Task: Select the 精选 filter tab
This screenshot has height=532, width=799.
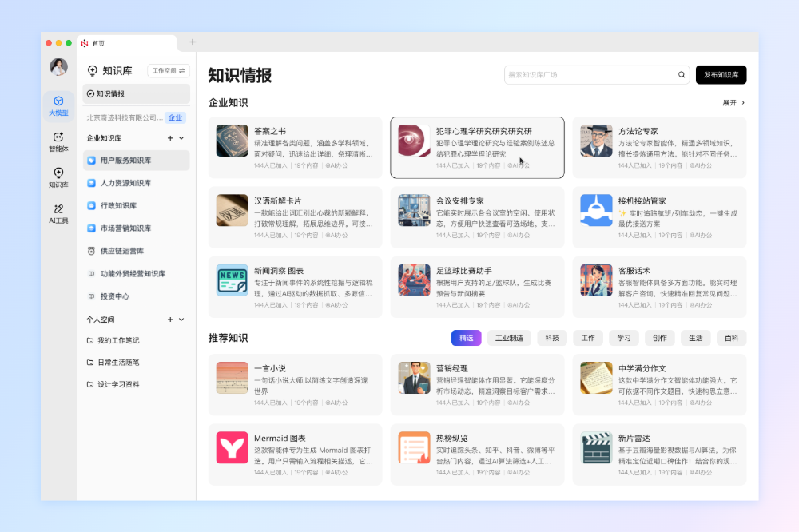Action: pos(466,338)
